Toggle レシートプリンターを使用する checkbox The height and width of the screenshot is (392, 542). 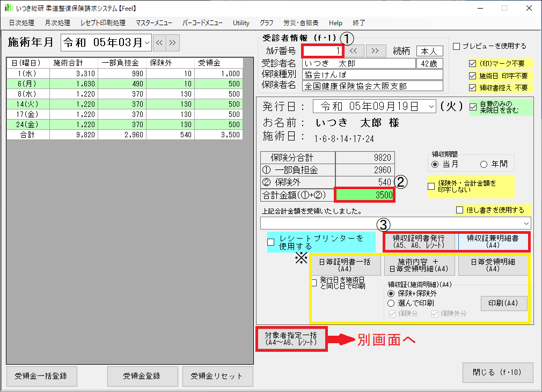point(271,242)
